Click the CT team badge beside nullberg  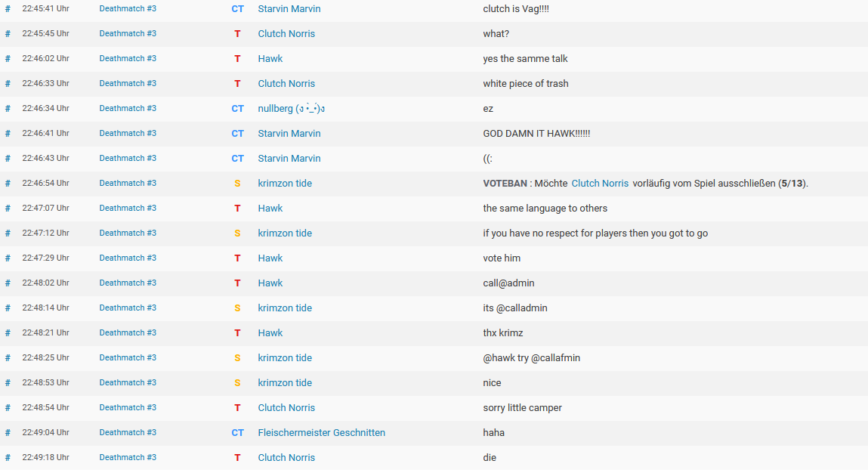(x=237, y=109)
